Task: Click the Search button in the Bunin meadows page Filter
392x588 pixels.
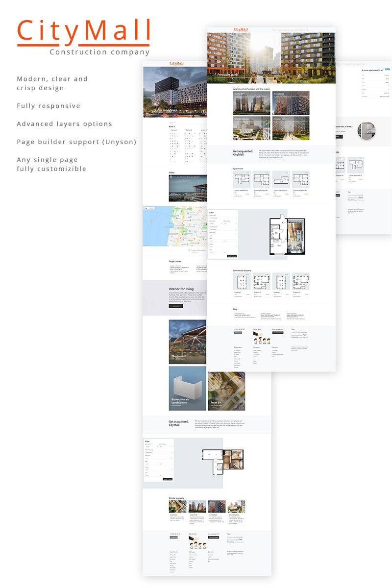Action: click(168, 479)
